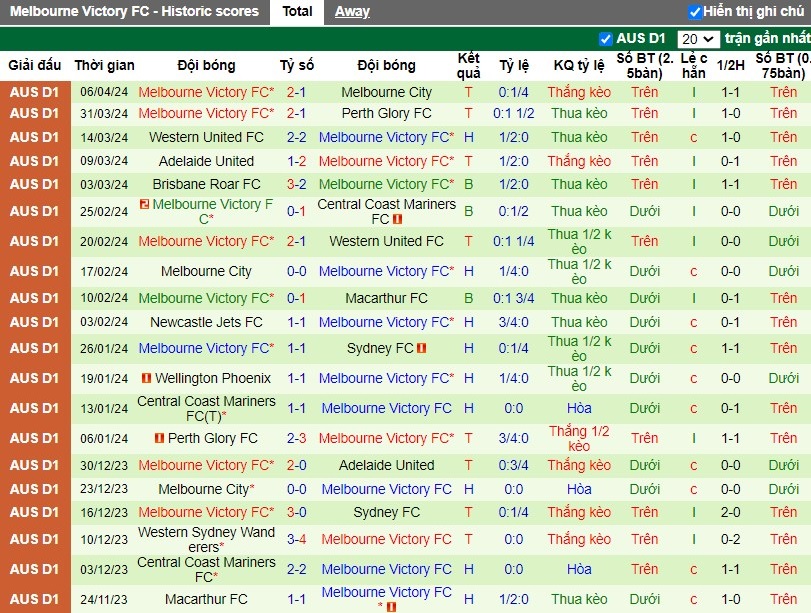Click red card icon under Melbourne Victory FC on 24/11/23
The height and width of the screenshot is (613, 811).
391,607
